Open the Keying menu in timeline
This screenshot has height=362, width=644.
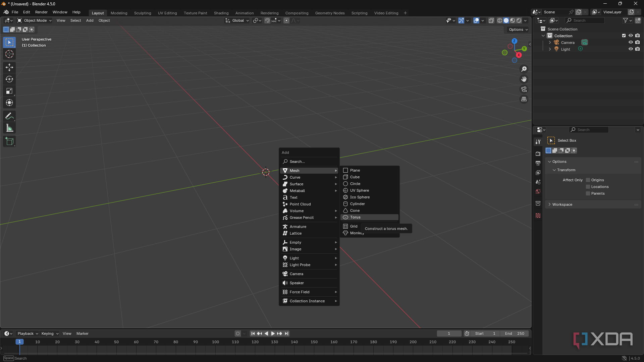50,334
